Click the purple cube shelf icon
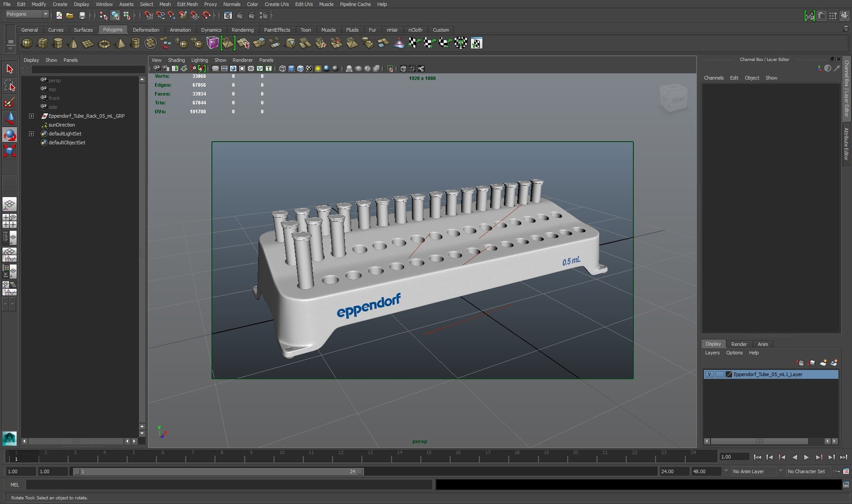Viewport: 852px width, 504px height. [213, 43]
